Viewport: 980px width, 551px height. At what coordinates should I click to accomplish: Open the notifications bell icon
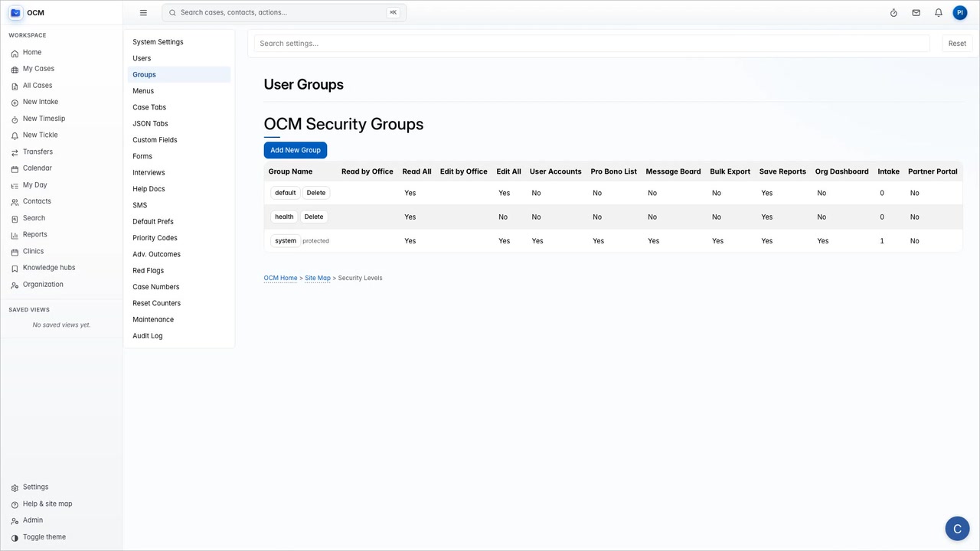938,12
